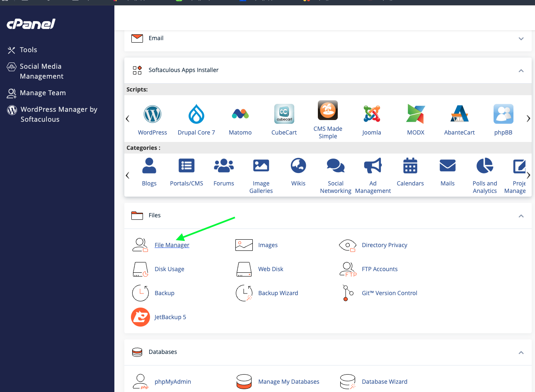Open the Drupal Core 7 installer icon
The width and height of the screenshot is (535, 392).
point(196,114)
